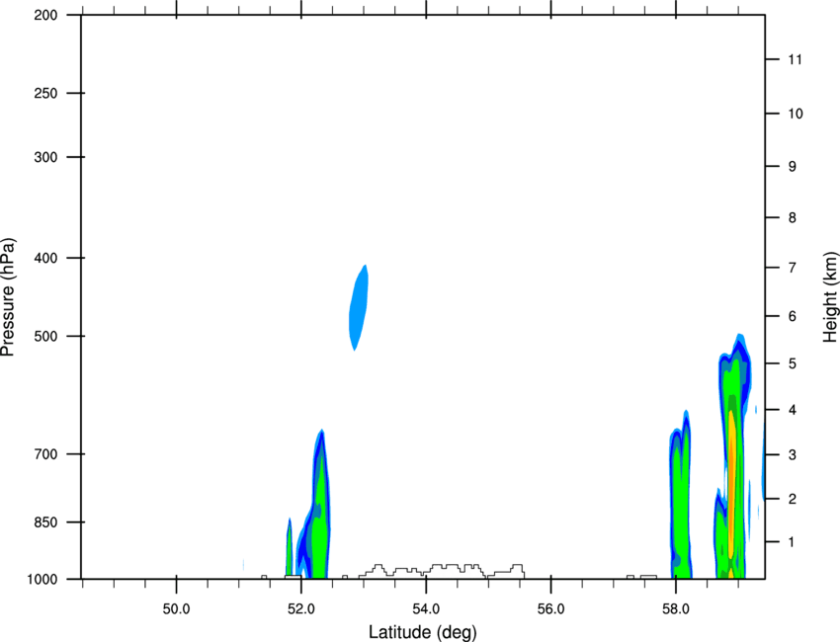The height and width of the screenshot is (642, 840).
Task: Click the 300 pressure tick label
Action: click(45, 157)
